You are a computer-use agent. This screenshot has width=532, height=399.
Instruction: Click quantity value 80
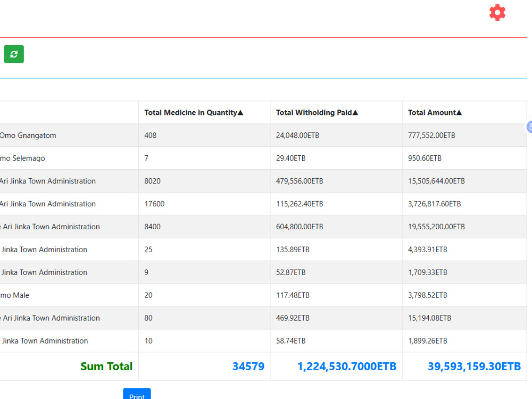148,318
